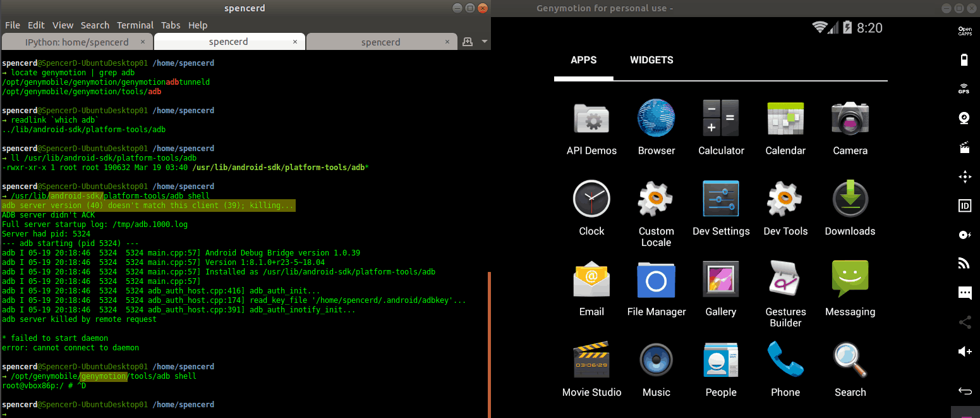
Task: Raise volume with the Genymotion sidebar speaker button
Action: (x=965, y=352)
